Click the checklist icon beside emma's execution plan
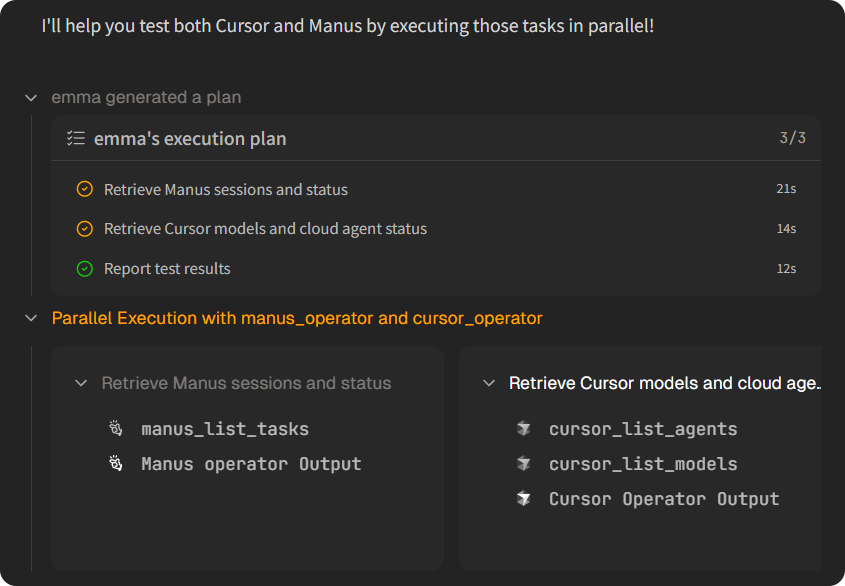845x586 pixels. pyautogui.click(x=75, y=139)
